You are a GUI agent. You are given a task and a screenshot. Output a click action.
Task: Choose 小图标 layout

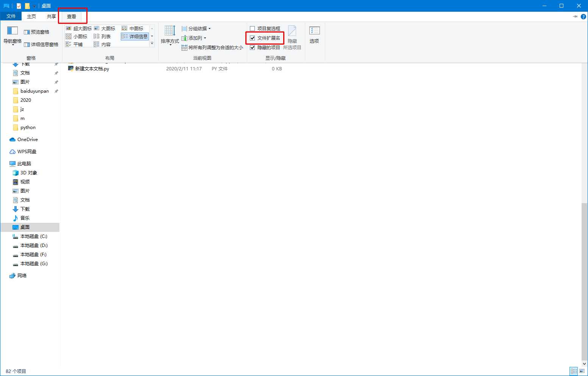coord(76,36)
